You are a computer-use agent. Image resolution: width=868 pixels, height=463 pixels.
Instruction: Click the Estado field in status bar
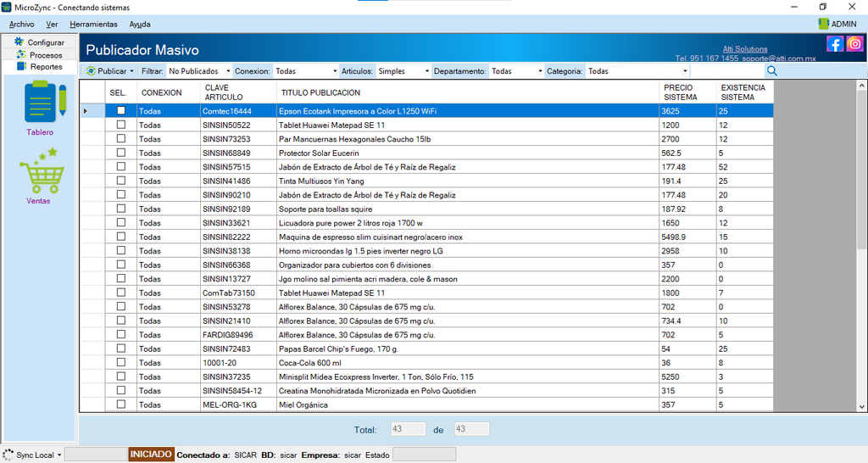424,455
